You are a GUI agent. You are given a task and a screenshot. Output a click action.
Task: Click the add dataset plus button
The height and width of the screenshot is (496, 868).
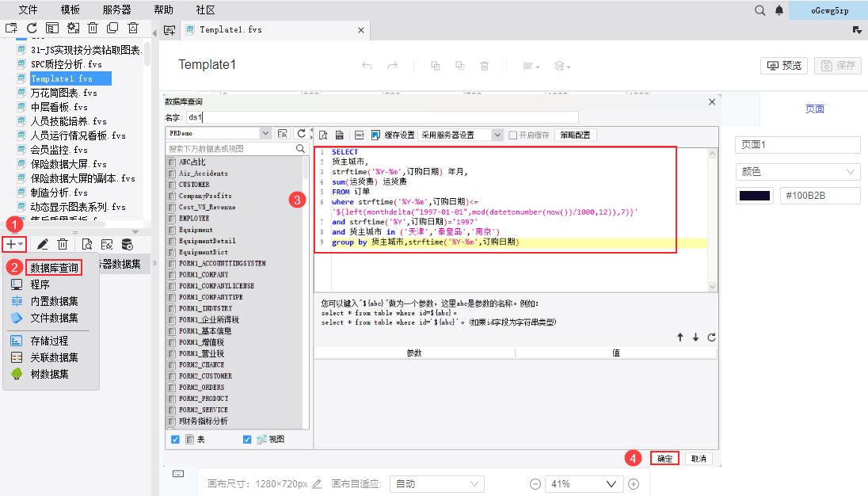coord(14,244)
